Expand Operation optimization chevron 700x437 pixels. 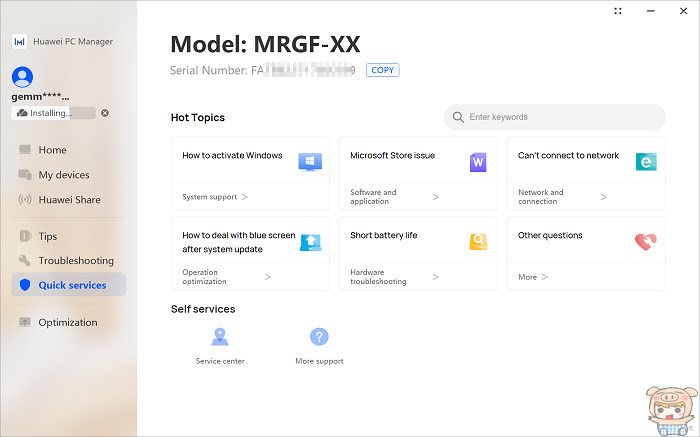click(268, 277)
